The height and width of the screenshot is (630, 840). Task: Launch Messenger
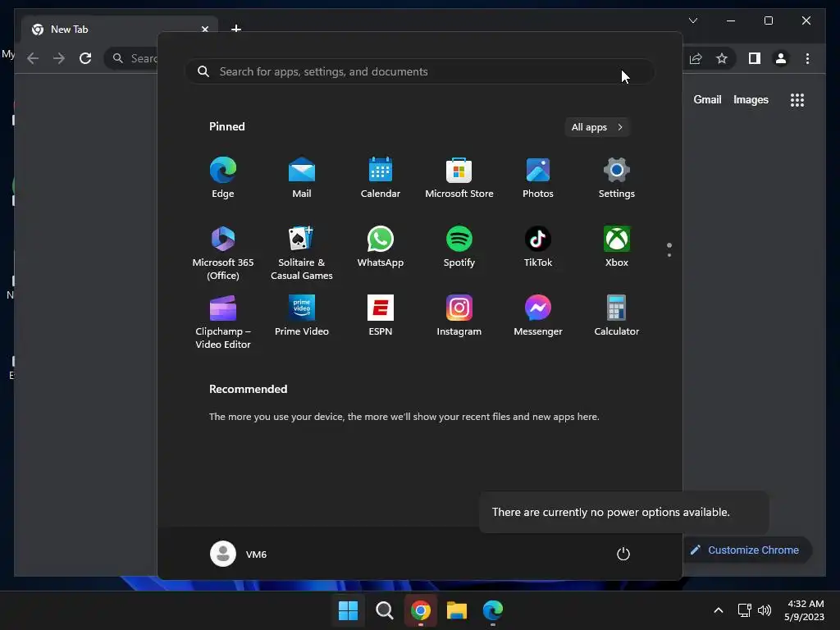pos(538,315)
